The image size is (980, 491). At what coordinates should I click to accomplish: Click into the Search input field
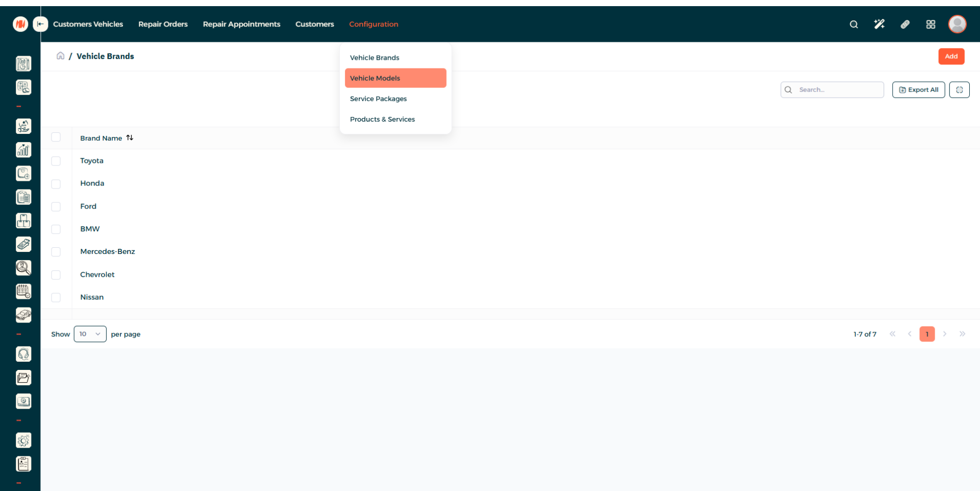click(x=838, y=90)
